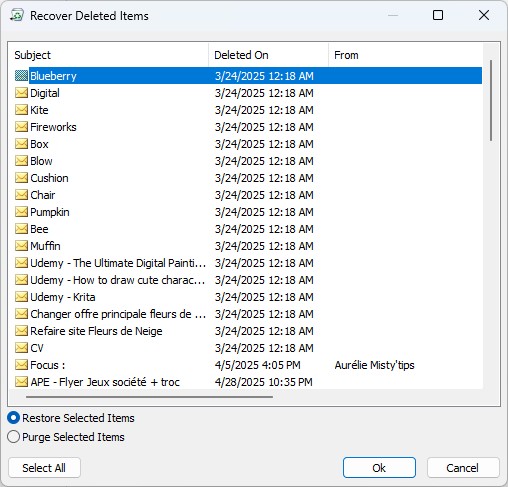Click the envelope icon next to CV
The height and width of the screenshot is (487, 508).
[21, 348]
